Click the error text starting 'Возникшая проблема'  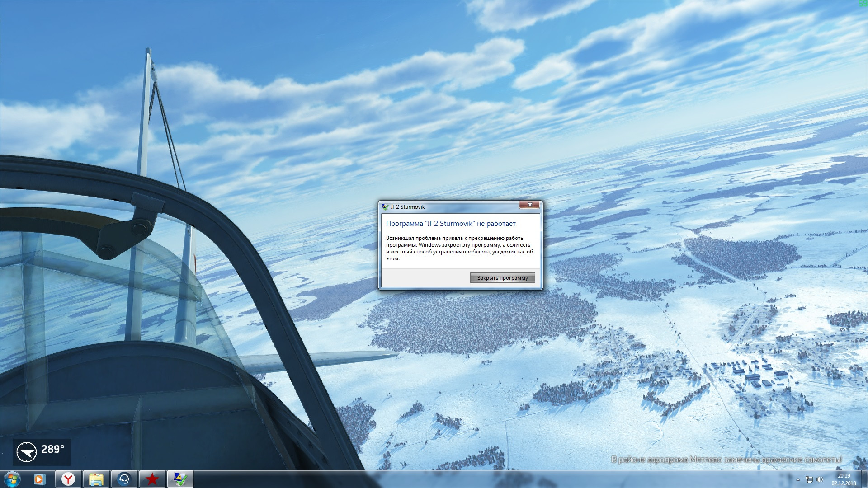pyautogui.click(x=459, y=249)
